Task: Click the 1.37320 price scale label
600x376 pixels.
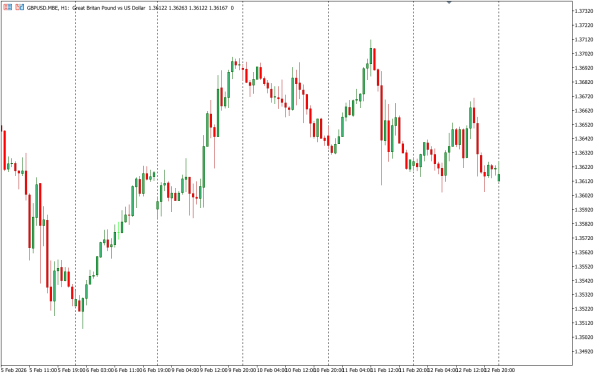Action: tap(584, 11)
